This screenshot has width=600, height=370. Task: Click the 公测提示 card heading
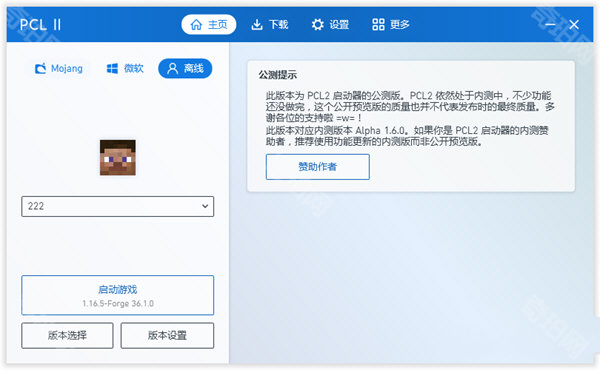pos(277,75)
